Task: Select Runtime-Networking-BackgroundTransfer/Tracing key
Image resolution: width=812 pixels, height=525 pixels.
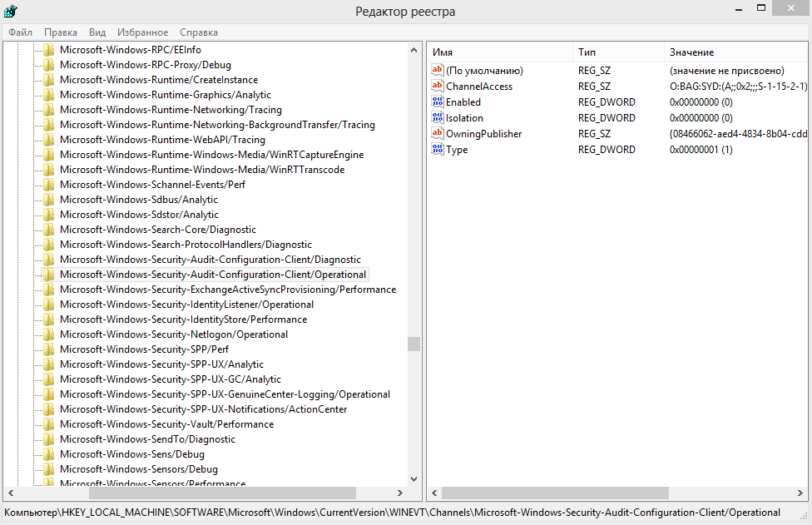Action: coord(217,125)
